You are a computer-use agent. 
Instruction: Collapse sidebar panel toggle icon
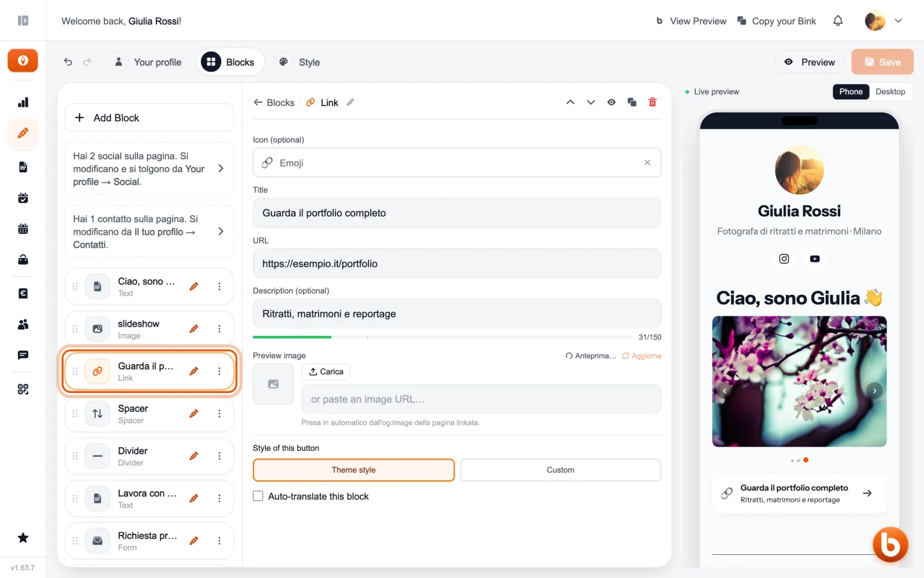(x=23, y=21)
